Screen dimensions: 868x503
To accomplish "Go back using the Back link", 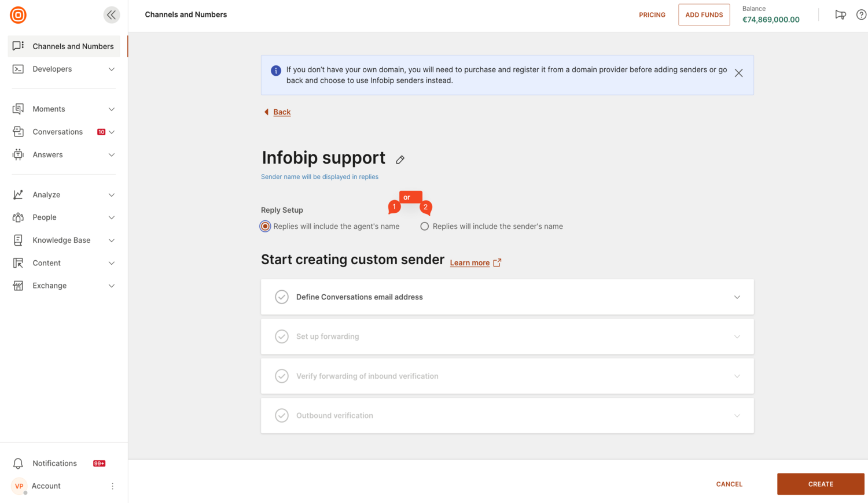I will (x=282, y=112).
